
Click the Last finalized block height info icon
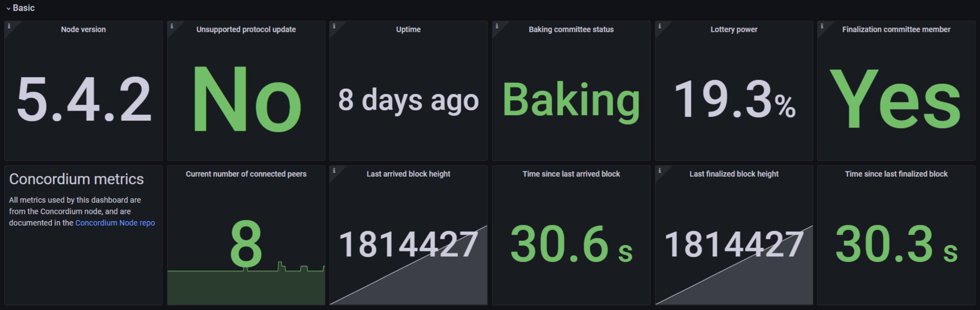[x=660, y=170]
